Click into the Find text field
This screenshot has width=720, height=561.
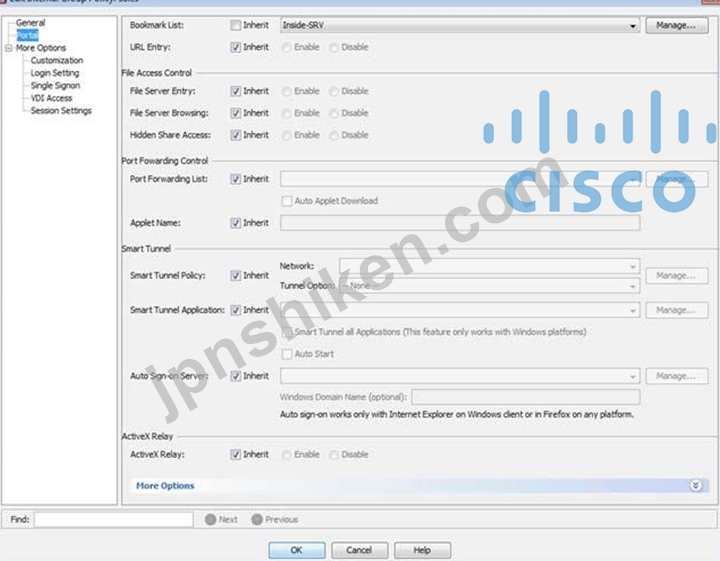click(113, 520)
